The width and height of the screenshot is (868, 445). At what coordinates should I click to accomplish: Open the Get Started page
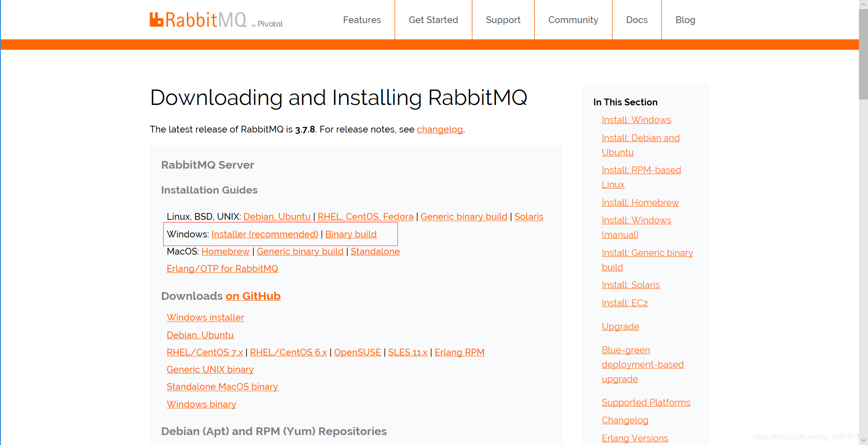tap(433, 20)
